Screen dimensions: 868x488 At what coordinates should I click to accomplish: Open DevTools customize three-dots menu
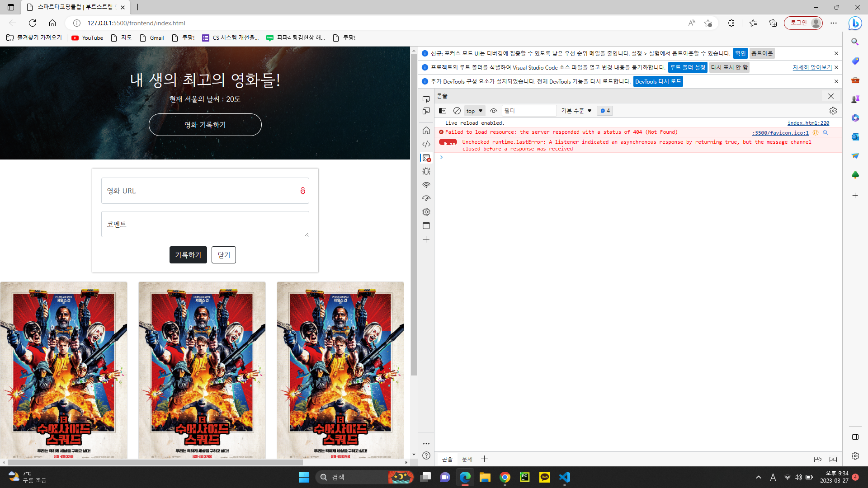426,443
